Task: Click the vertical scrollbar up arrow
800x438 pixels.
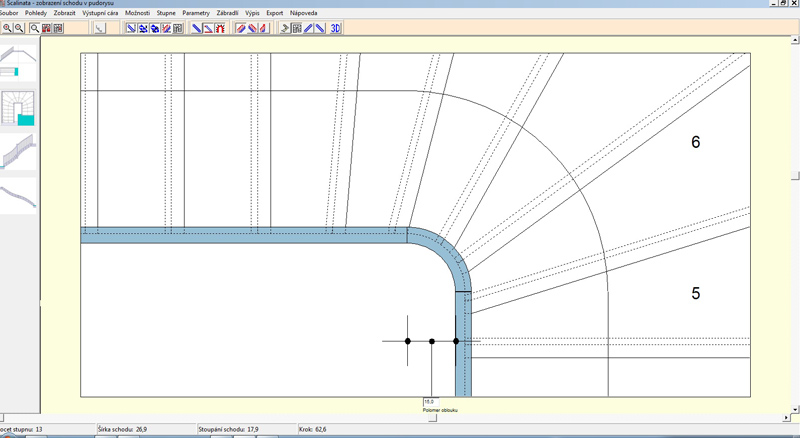Action: tap(795, 39)
